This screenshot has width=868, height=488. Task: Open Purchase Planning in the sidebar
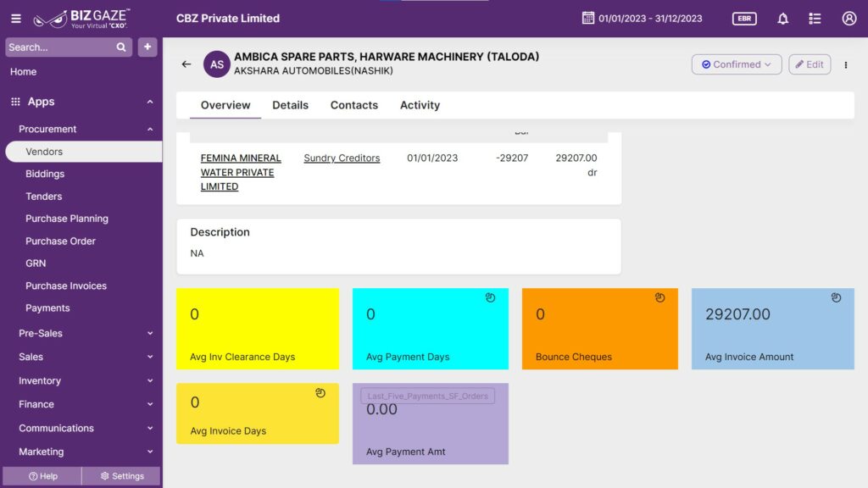pyautogui.click(x=67, y=219)
